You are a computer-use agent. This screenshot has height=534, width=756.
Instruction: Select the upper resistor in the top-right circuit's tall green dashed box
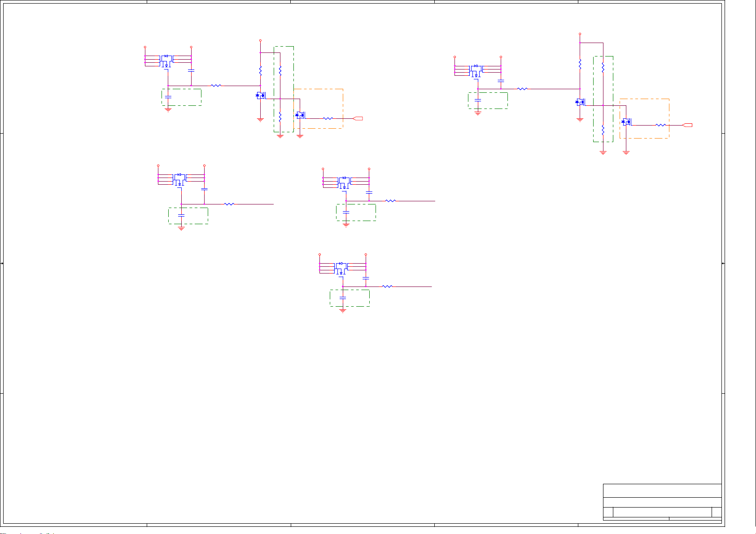click(x=603, y=67)
